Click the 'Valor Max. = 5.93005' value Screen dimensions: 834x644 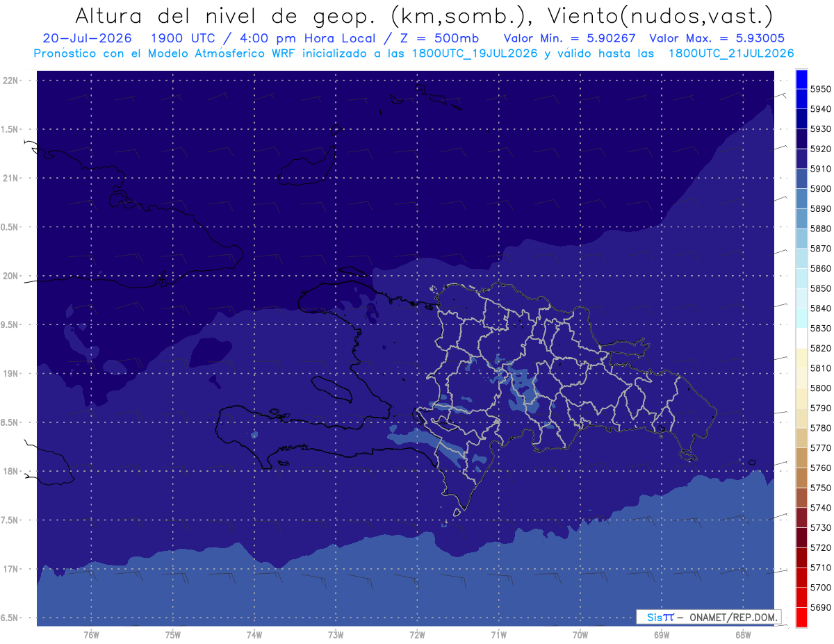pyautogui.click(x=717, y=38)
